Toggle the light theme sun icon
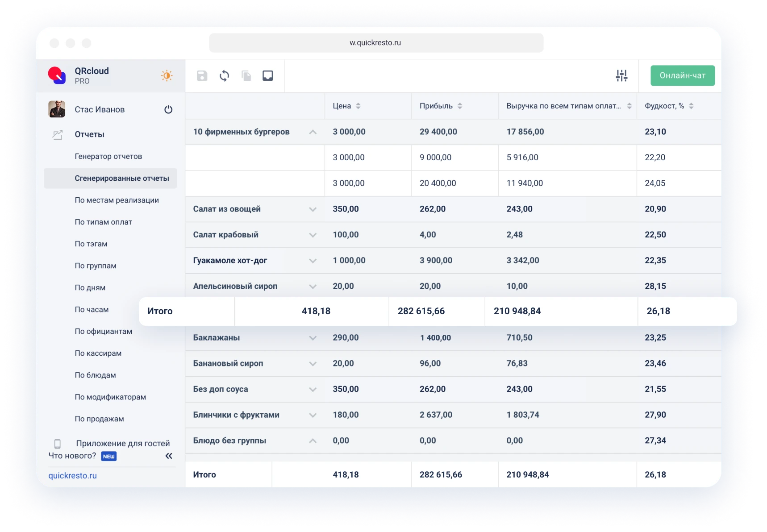The height and width of the screenshot is (532, 767). 167,76
